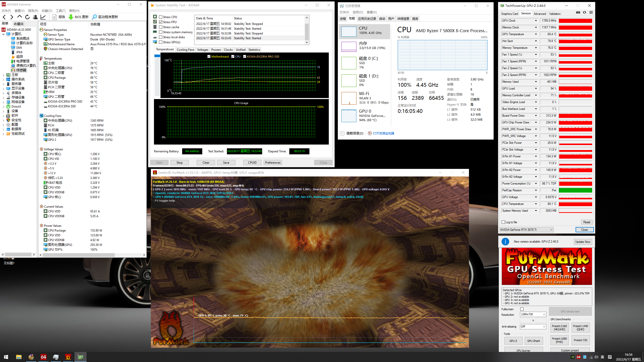
Task: Toggle the Motherboard graph checkbox
Action: (x=209, y=56)
